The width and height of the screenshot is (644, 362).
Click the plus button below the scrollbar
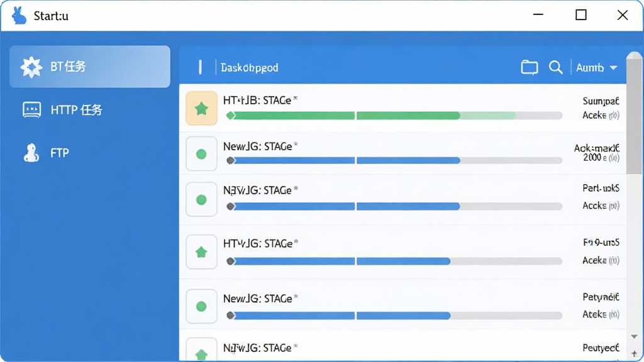click(x=635, y=353)
